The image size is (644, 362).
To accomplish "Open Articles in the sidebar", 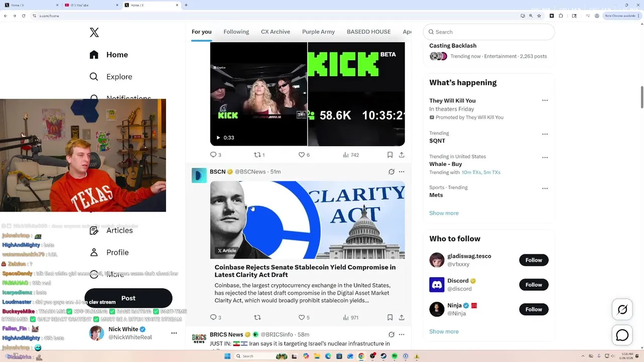I will coord(112,230).
